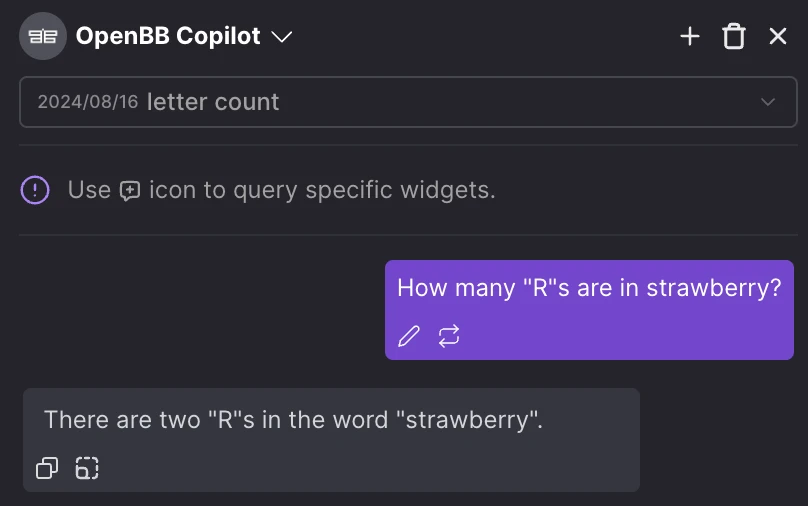Edit the strawberry question with pencil icon
This screenshot has height=506, width=808.
pyautogui.click(x=408, y=336)
